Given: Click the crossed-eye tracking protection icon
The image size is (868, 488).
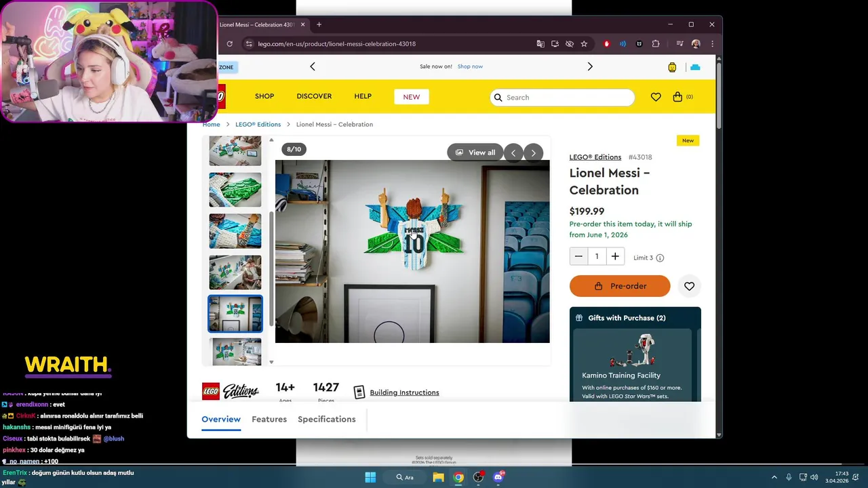Looking at the screenshot, I should click(x=570, y=44).
